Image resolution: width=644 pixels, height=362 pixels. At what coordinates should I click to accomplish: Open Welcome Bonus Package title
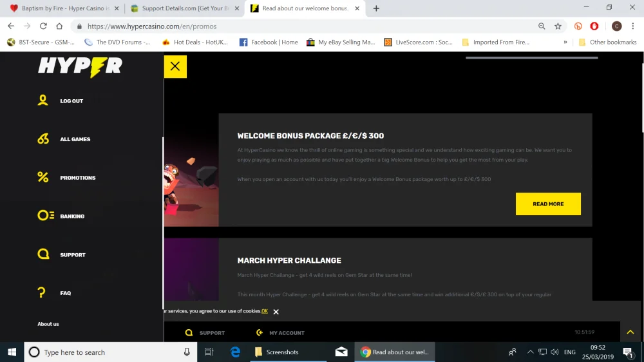(310, 136)
